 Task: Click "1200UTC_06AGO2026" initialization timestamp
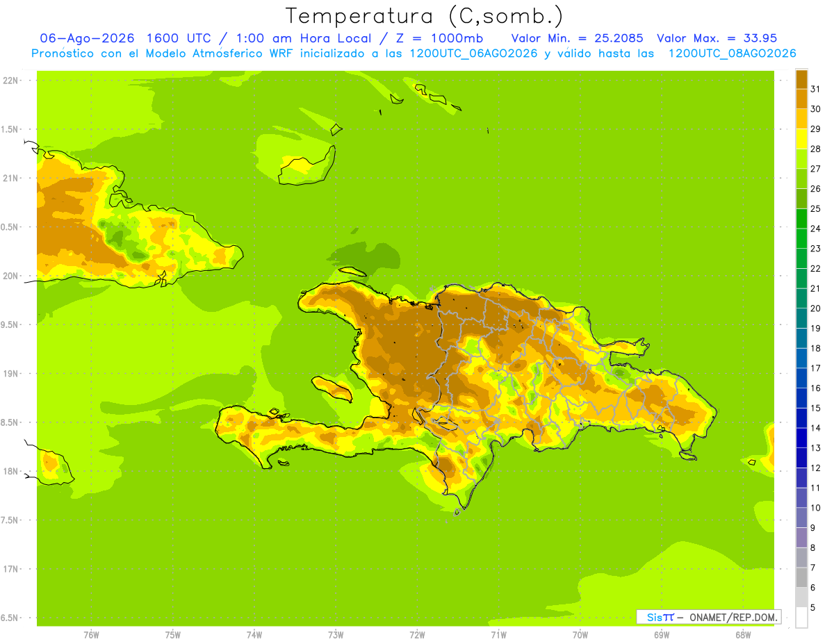[x=475, y=53]
